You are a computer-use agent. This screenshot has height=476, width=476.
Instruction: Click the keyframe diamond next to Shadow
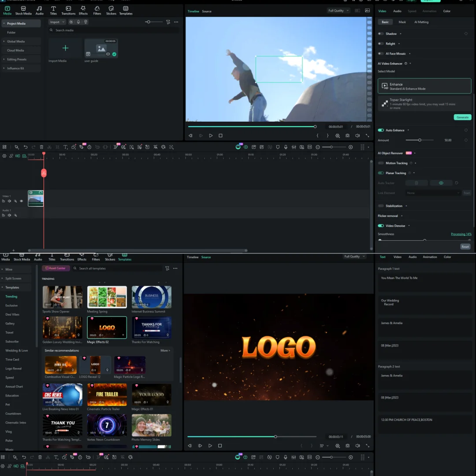tap(466, 34)
